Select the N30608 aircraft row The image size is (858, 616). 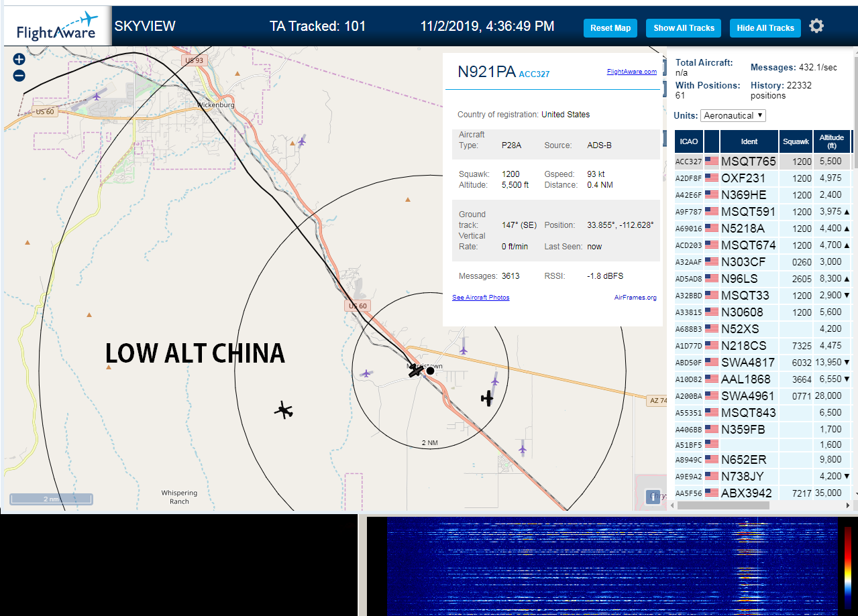click(x=763, y=312)
